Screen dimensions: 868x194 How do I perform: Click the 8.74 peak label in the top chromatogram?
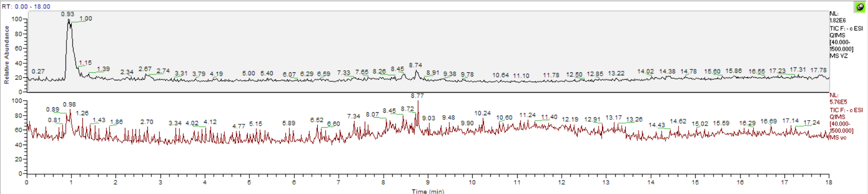pos(415,65)
